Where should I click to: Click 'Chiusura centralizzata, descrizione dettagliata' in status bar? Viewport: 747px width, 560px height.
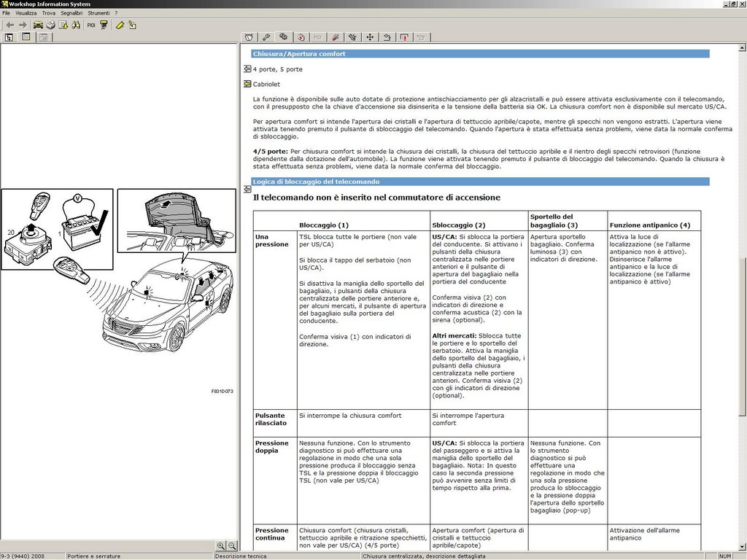(424, 556)
